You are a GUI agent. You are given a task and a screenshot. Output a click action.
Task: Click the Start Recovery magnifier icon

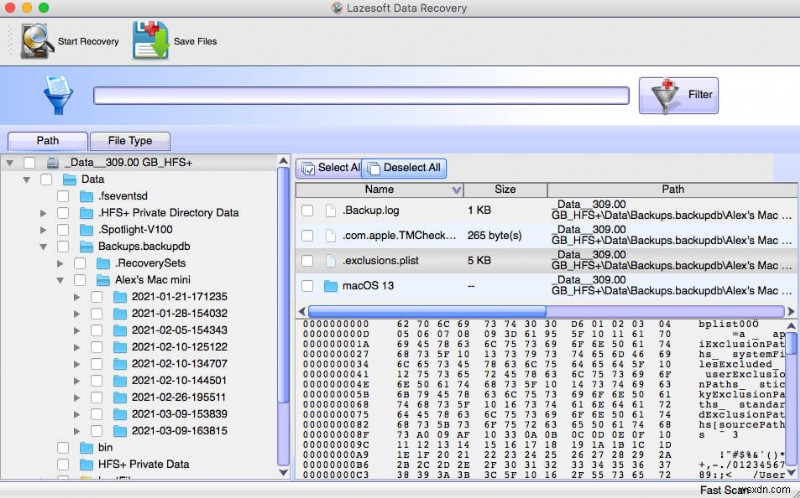(x=35, y=40)
